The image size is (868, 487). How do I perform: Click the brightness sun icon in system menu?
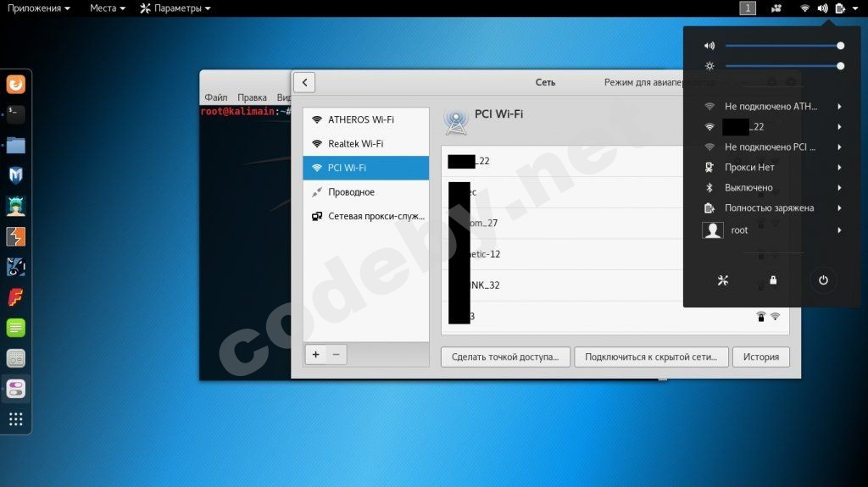pos(709,66)
